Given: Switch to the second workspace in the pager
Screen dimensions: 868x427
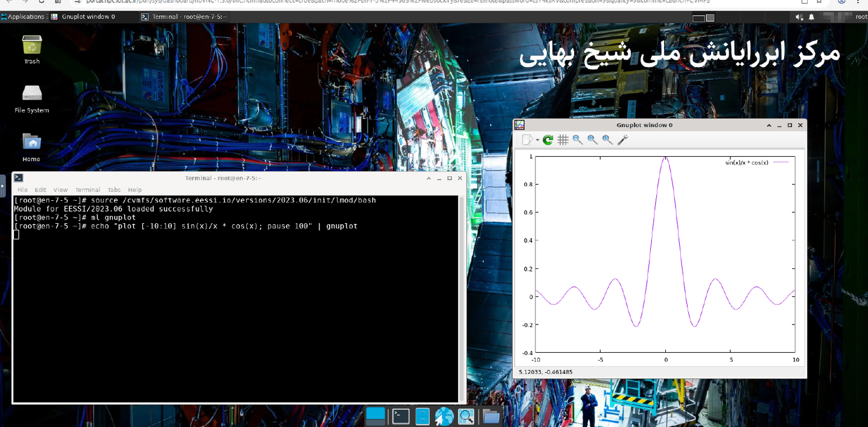Looking at the screenshot, I should click(x=710, y=18).
